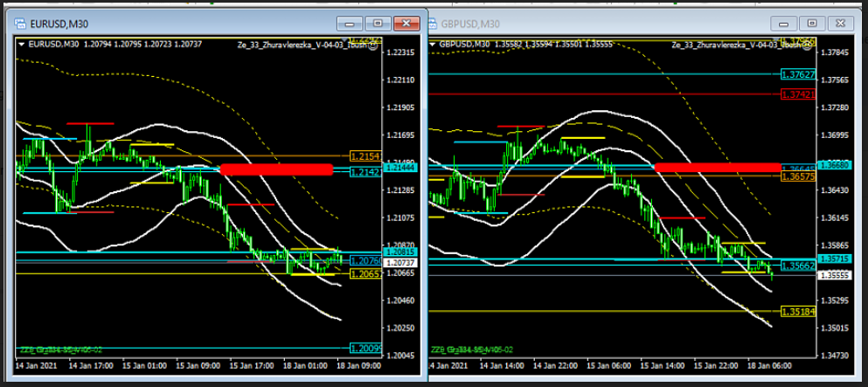Select the 1.37627 cyan price label
Image resolution: width=868 pixels, height=387 pixels.
[799, 74]
